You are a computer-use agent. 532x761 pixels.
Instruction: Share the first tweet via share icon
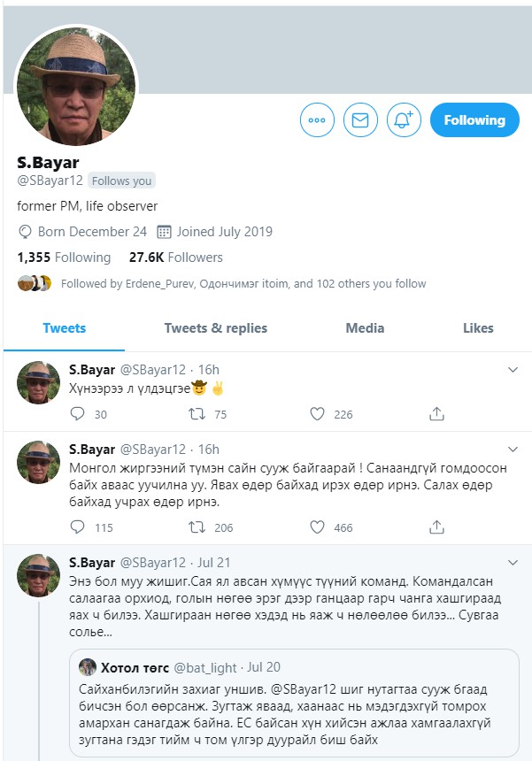[x=436, y=414]
